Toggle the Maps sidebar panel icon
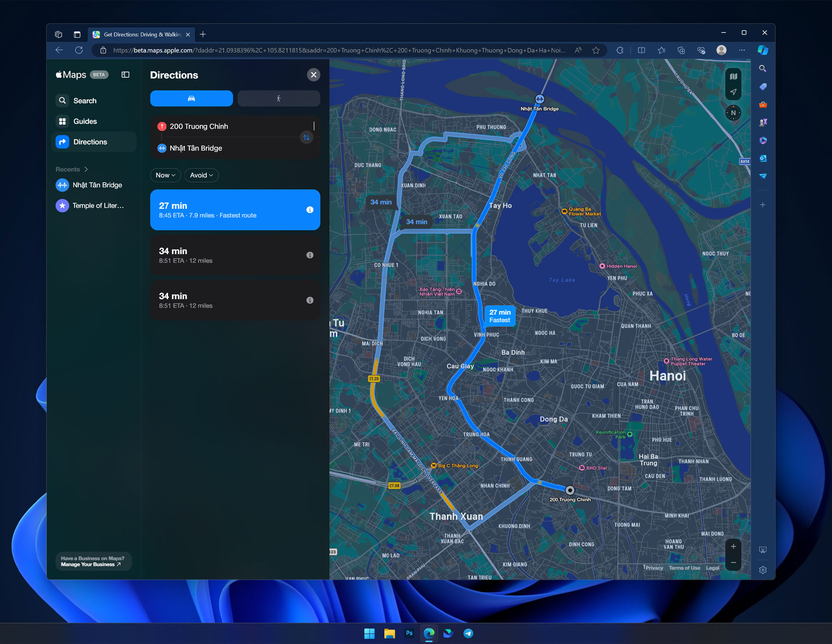This screenshot has width=832, height=644. 125,75
